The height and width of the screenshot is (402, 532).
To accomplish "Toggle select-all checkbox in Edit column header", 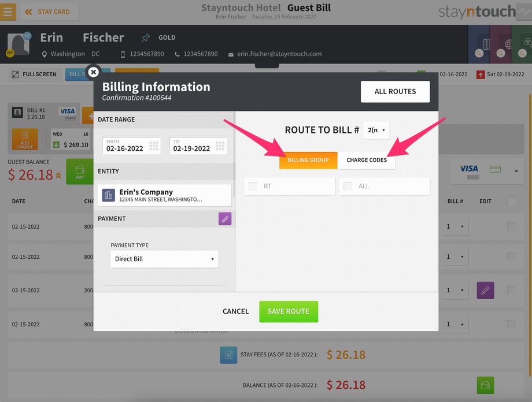I will [511, 202].
